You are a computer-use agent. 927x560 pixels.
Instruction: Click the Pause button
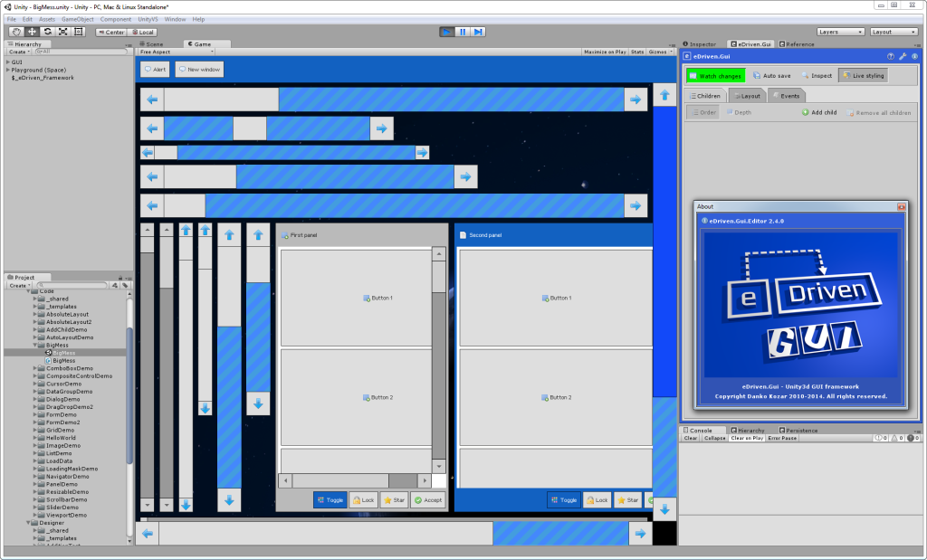463,32
